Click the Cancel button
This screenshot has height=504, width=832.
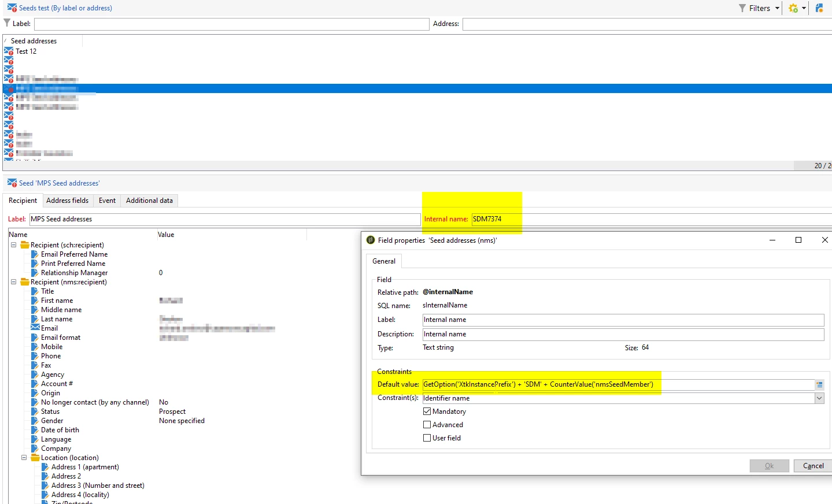pos(813,466)
